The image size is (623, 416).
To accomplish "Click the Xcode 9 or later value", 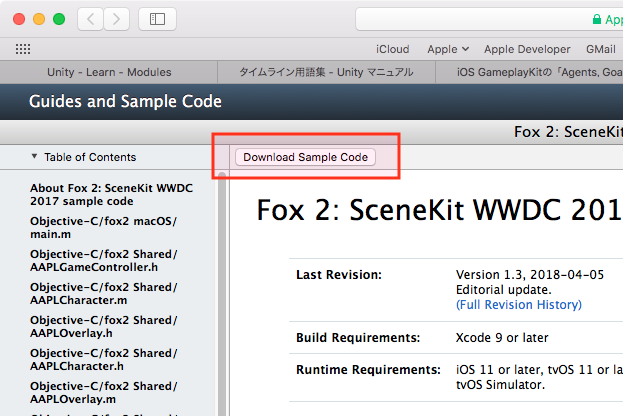I will [x=502, y=337].
